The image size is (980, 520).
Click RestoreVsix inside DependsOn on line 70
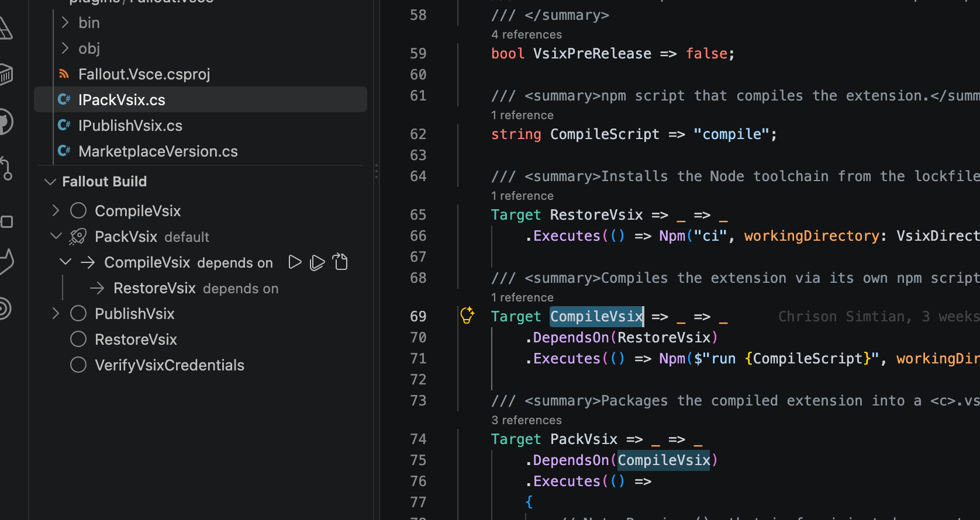664,337
